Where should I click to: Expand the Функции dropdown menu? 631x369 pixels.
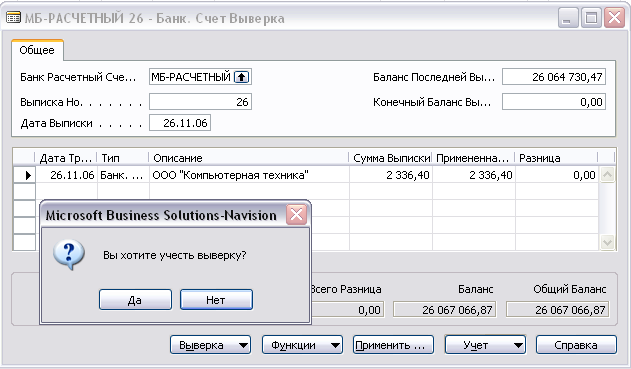[x=302, y=345]
